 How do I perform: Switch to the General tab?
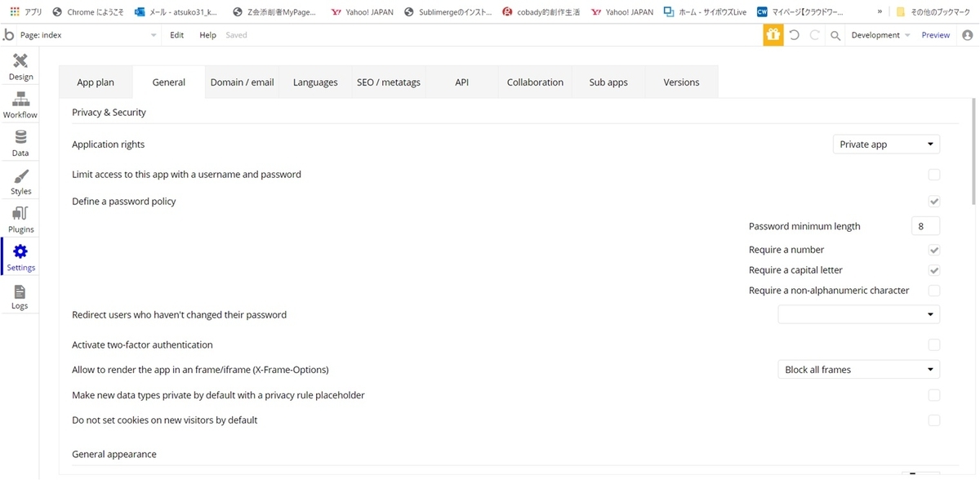click(169, 82)
